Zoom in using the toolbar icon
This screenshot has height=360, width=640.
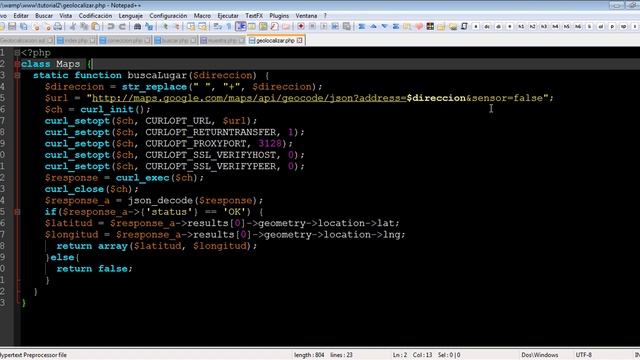[165, 27]
